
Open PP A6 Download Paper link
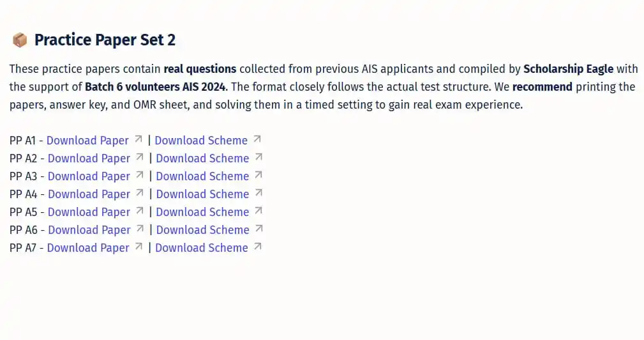coord(89,230)
